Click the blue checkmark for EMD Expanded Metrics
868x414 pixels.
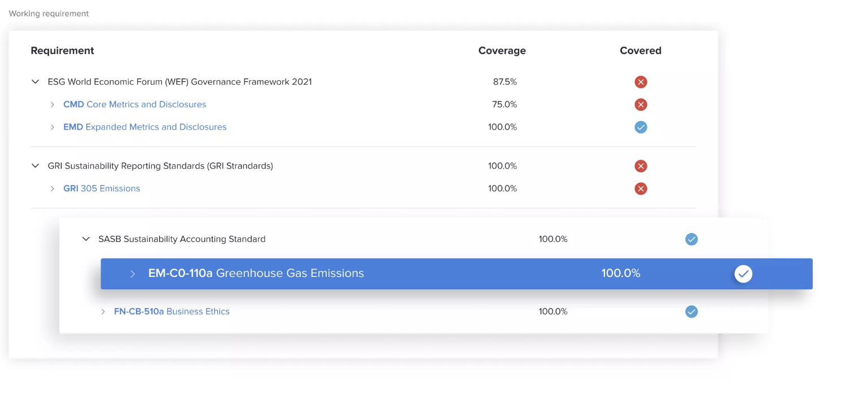[641, 127]
